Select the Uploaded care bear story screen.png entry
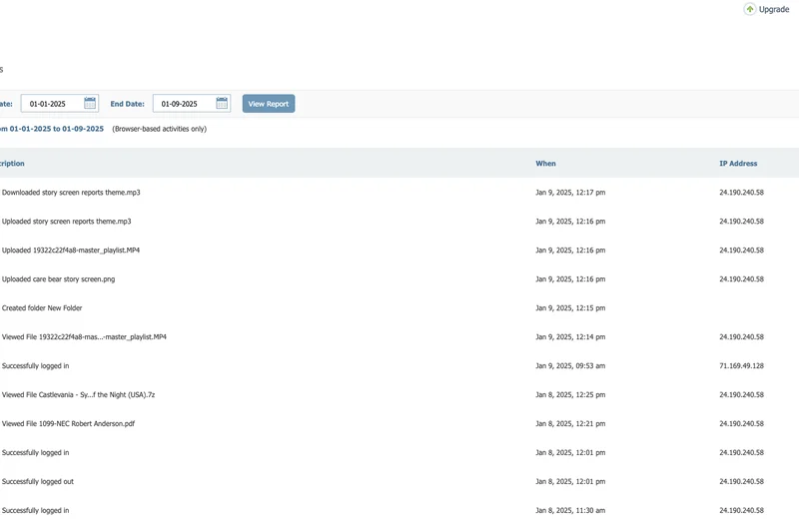This screenshot has height=532, width=799. pos(58,279)
